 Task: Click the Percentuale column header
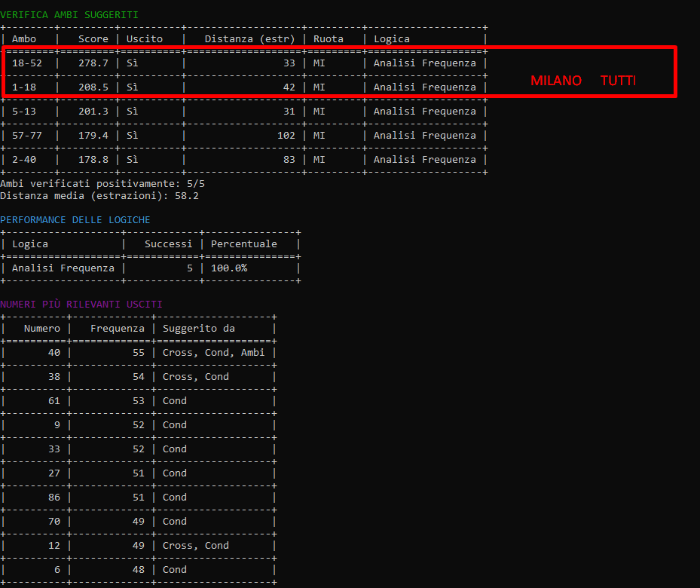(x=244, y=243)
